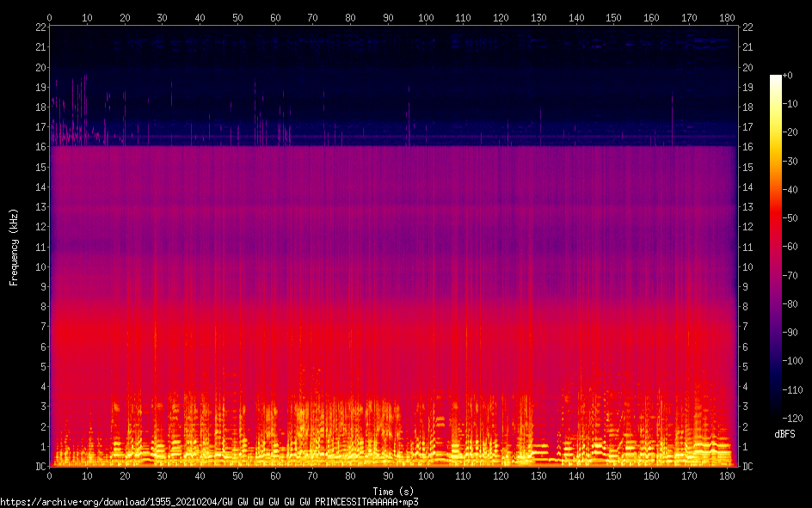
Task: Click the "dBFS" label under the color bar
Action: coord(784,434)
